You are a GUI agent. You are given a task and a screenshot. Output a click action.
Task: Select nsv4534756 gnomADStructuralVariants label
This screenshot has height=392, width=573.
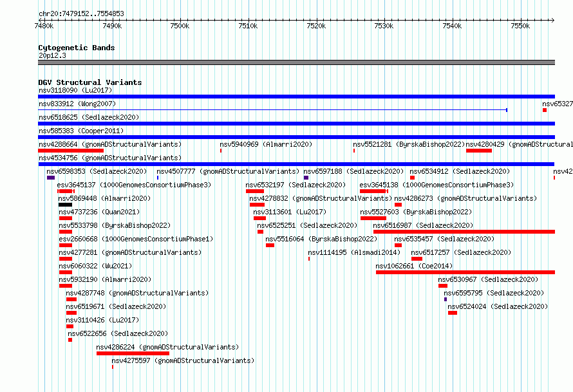pyautogui.click(x=110, y=158)
